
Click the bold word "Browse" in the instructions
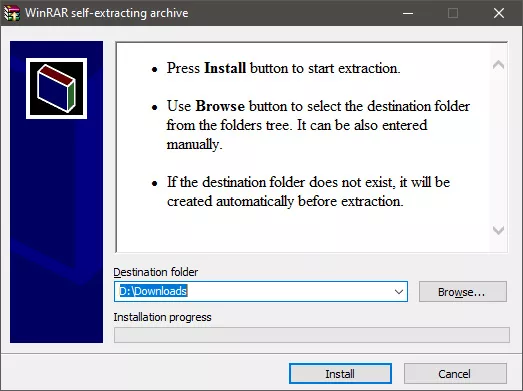tap(220, 106)
